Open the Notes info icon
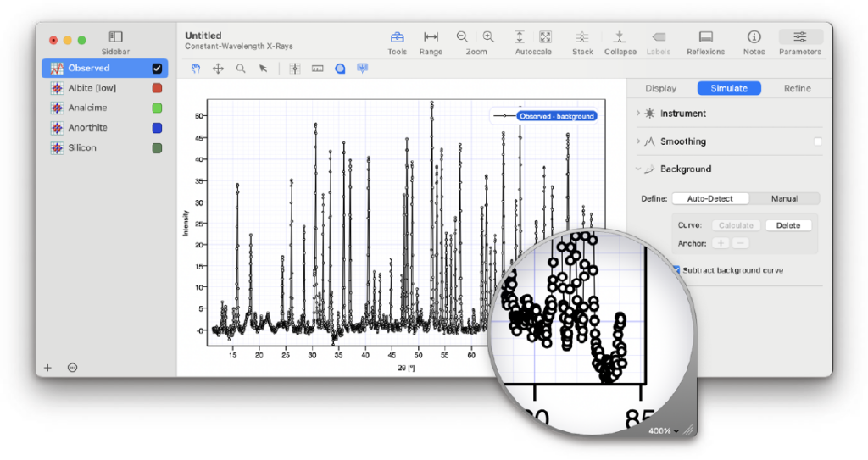The image size is (868, 460). point(754,37)
